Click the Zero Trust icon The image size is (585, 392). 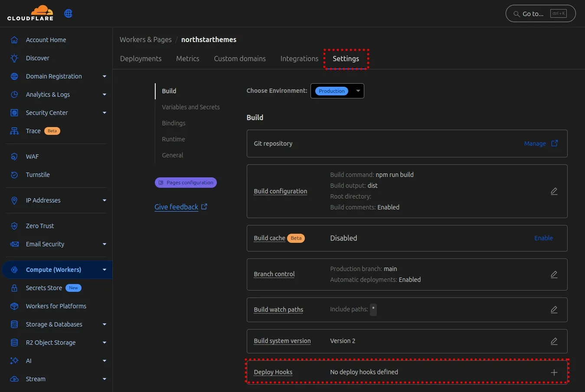click(14, 226)
